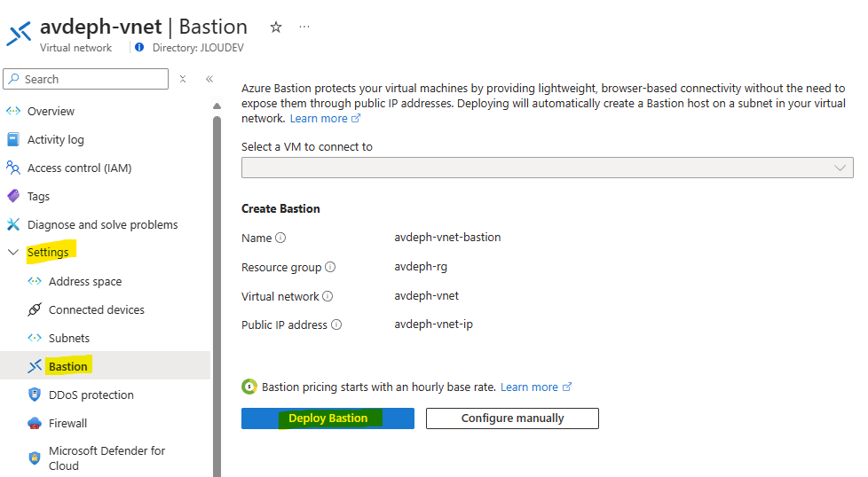Click info icon next to Virtual network label
The height and width of the screenshot is (477, 868).
tap(327, 296)
